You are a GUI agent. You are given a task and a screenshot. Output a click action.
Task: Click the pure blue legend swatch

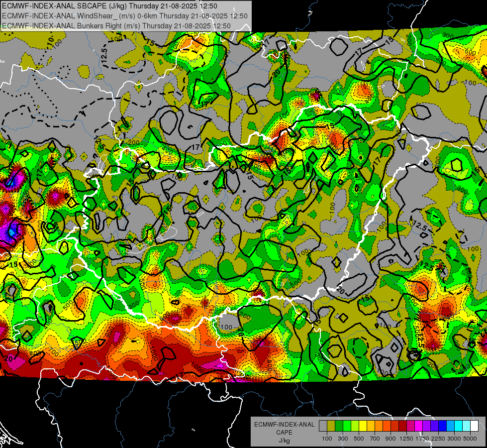click(443, 426)
